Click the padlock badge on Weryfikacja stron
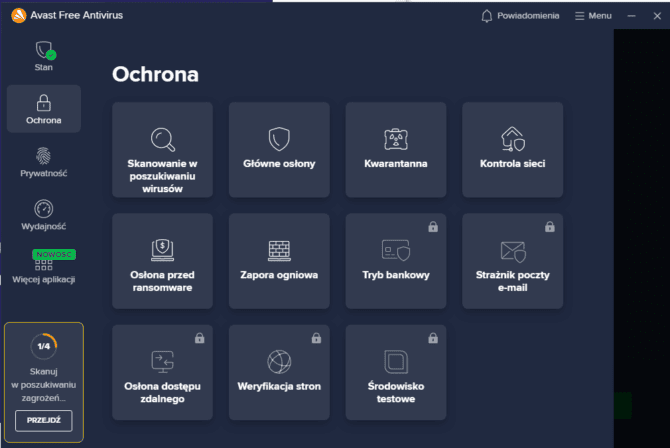This screenshot has height=448, width=670. click(316, 338)
